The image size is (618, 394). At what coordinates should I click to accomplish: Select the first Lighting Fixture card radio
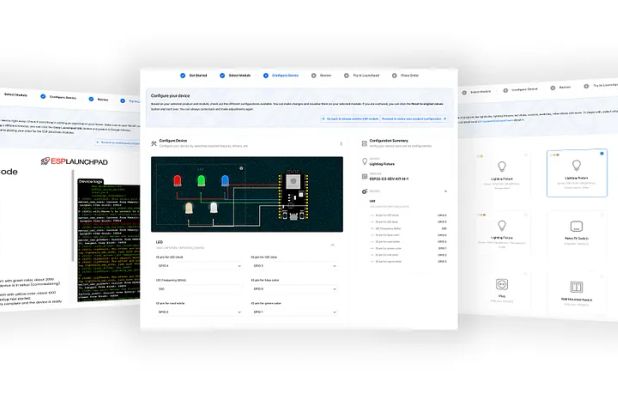[526, 155]
